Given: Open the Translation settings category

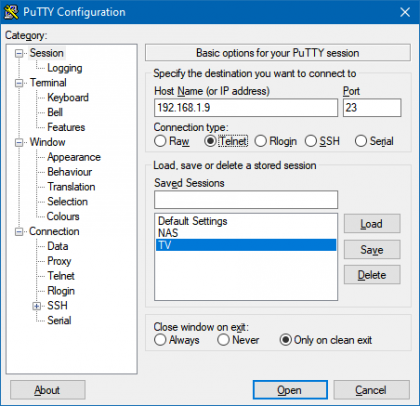Looking at the screenshot, I should pos(71,187).
